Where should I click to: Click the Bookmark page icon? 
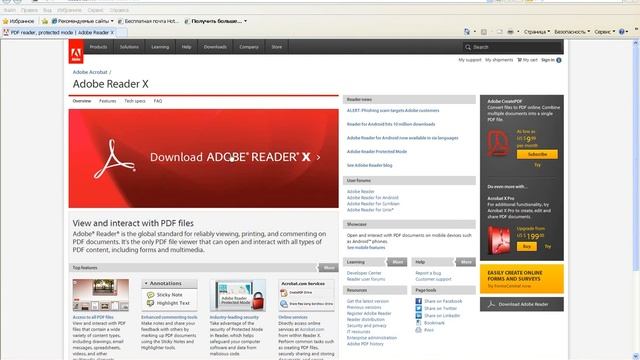[418, 323]
